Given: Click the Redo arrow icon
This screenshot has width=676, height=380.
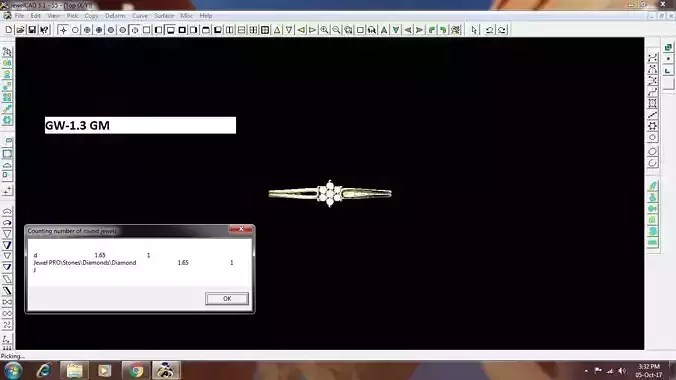Looking at the screenshot, I should coord(502,30).
